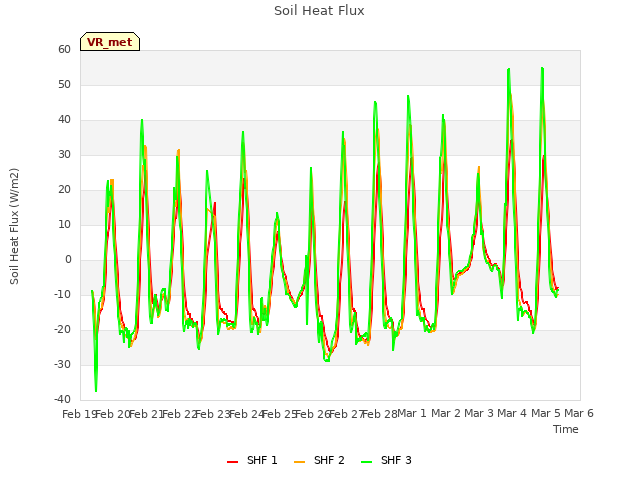The width and height of the screenshot is (640, 480).
Task: Click the Mar 3 x-axis tick label
Action: 479,413
